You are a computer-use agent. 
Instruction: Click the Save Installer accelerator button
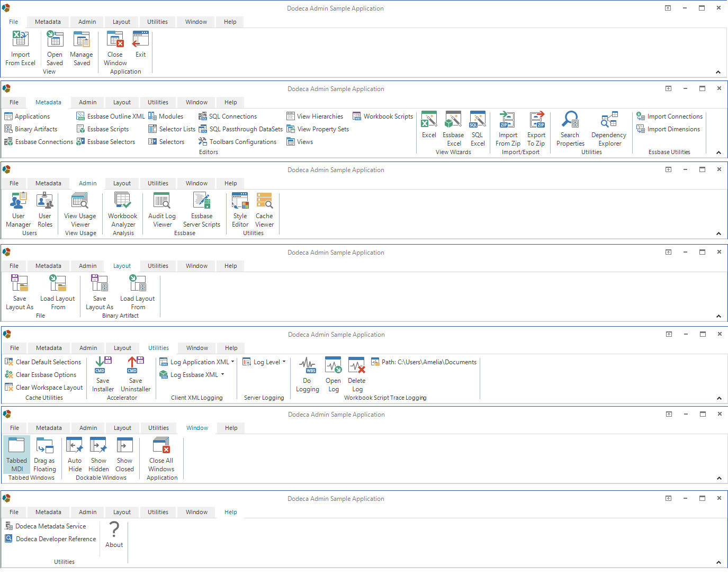tap(103, 374)
